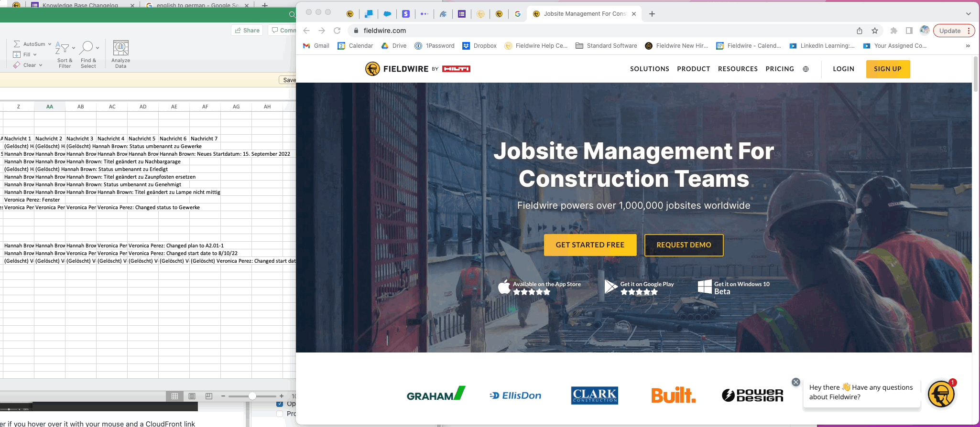This screenshot has width=980, height=427.
Task: Click the Excel zoom out minus
Action: coord(223,396)
